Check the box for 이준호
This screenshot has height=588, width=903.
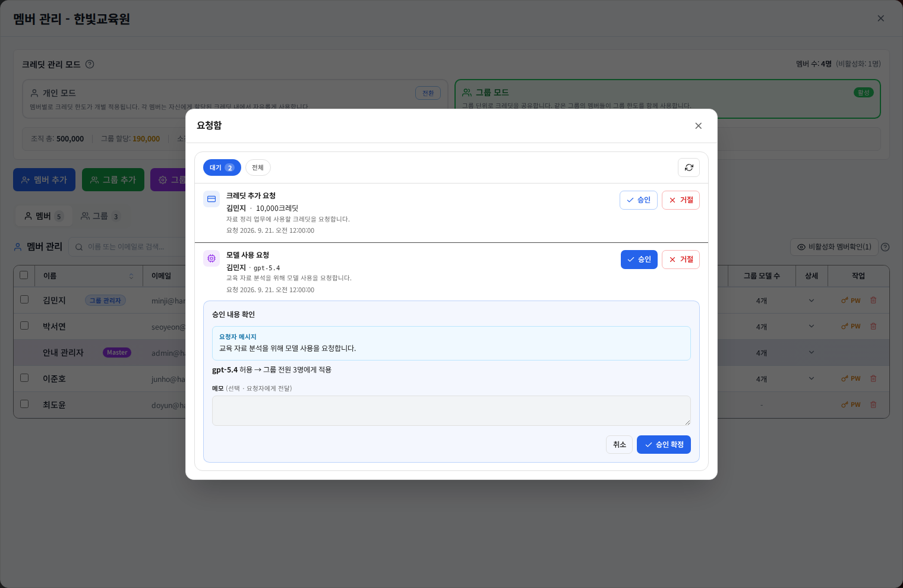coord(24,378)
